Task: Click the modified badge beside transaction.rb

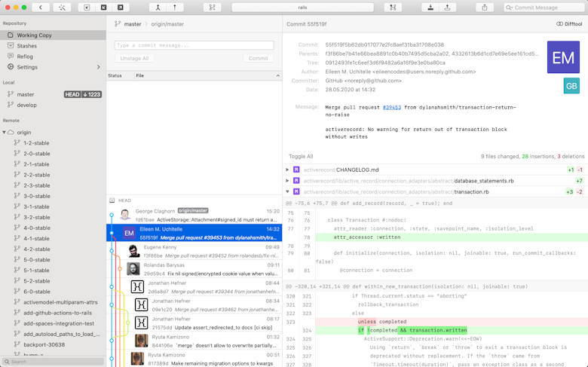Action: click(x=296, y=191)
